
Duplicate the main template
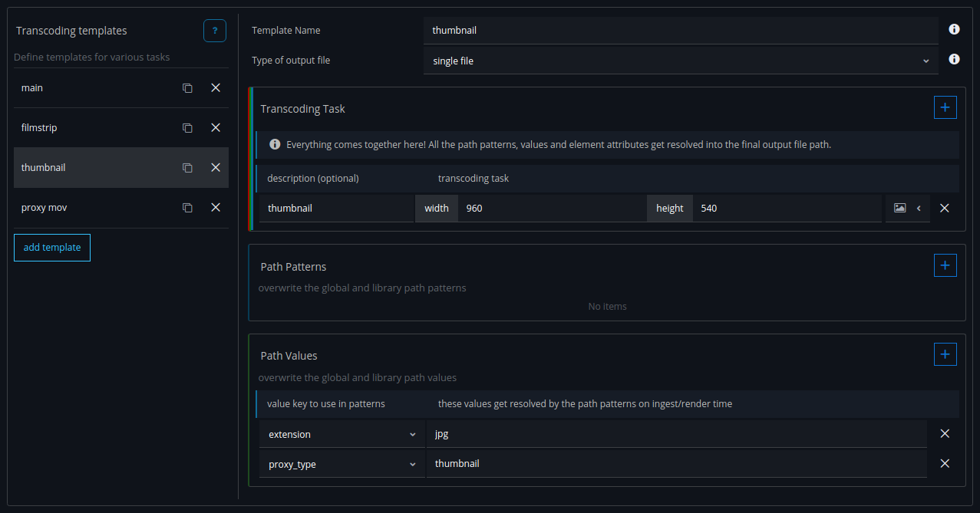[187, 88]
